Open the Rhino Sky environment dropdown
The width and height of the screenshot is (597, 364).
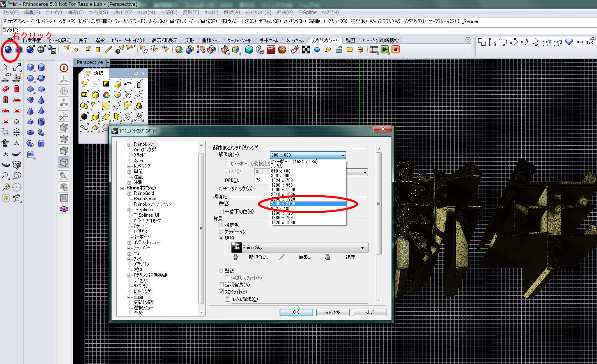[x=299, y=247]
